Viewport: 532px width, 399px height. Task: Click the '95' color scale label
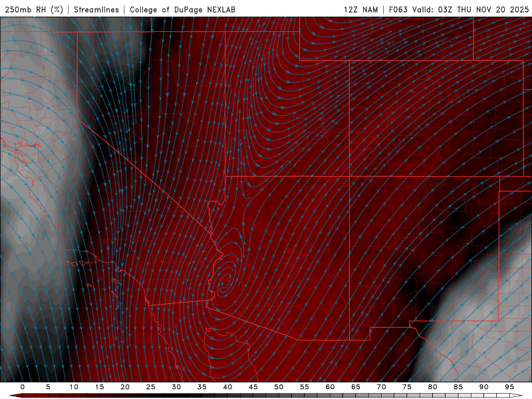pos(509,387)
